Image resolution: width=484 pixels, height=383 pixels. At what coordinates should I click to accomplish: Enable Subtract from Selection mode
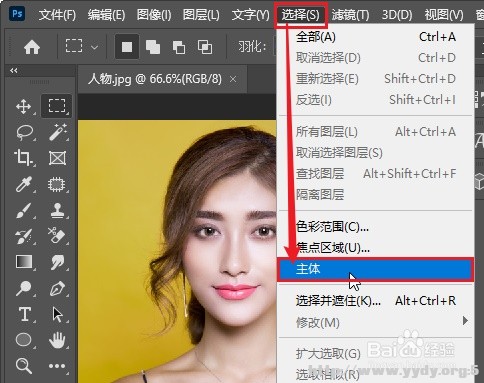179,47
